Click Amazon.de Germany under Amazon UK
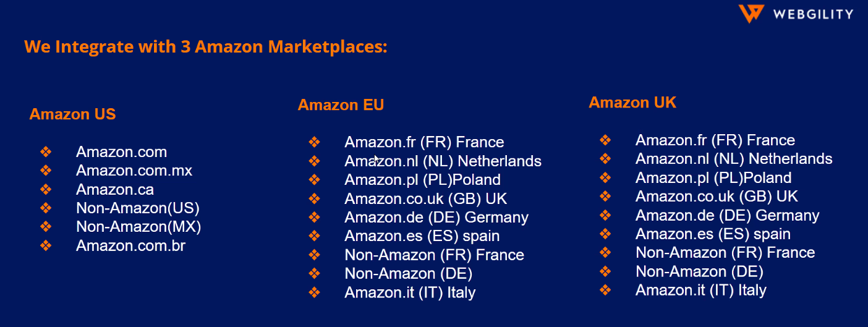Image resolution: width=868 pixels, height=327 pixels. (x=727, y=216)
